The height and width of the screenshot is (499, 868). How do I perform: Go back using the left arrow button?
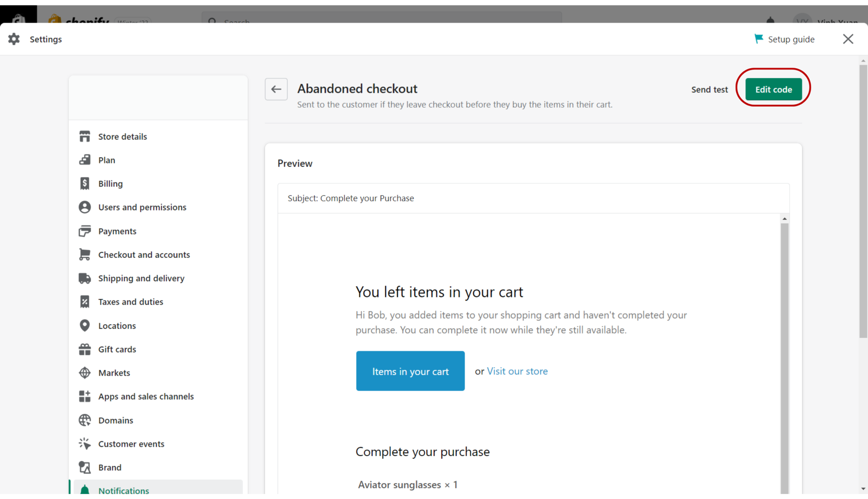tap(276, 89)
